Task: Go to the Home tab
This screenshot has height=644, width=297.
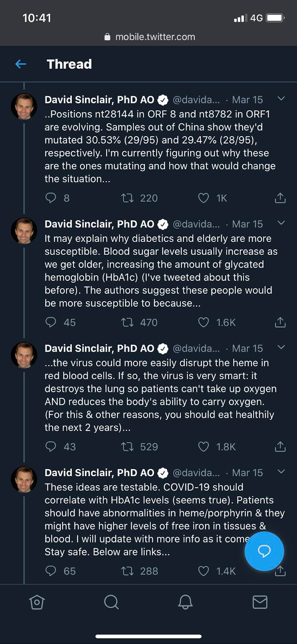Action: pyautogui.click(x=37, y=602)
